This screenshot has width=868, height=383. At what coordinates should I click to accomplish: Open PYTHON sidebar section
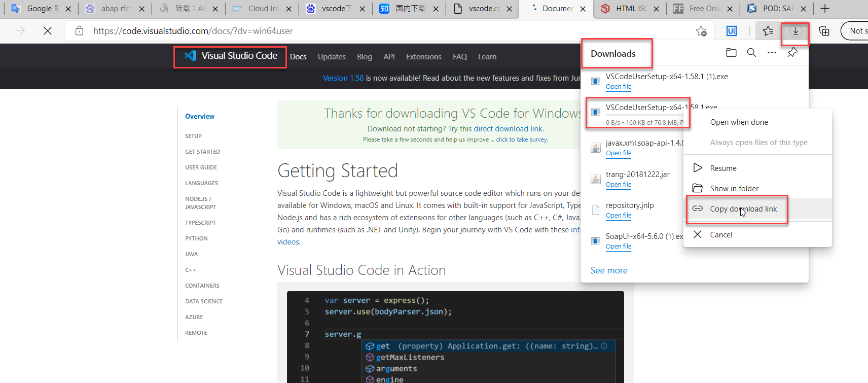pyautogui.click(x=196, y=238)
